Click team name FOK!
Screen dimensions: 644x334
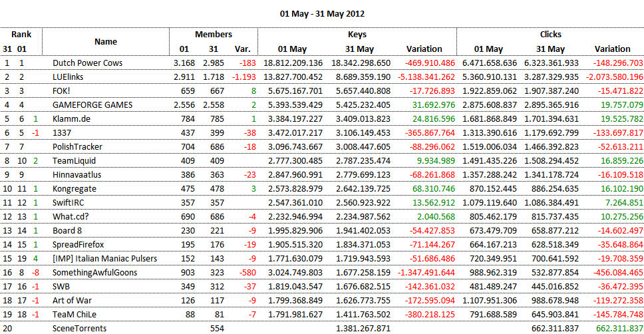[61, 90]
